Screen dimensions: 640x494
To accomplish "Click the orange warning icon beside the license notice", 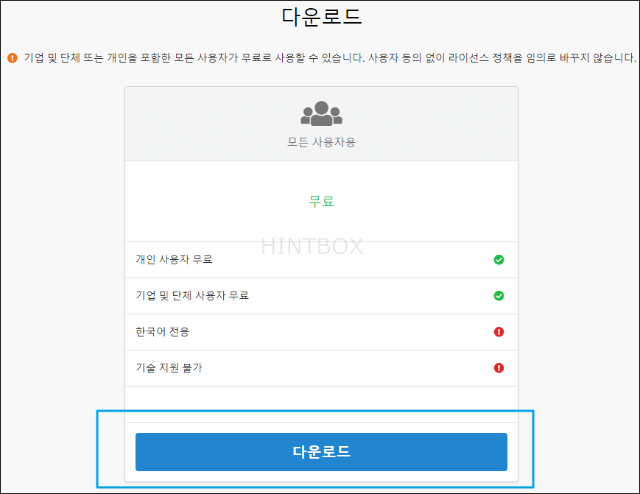I will click(12, 58).
